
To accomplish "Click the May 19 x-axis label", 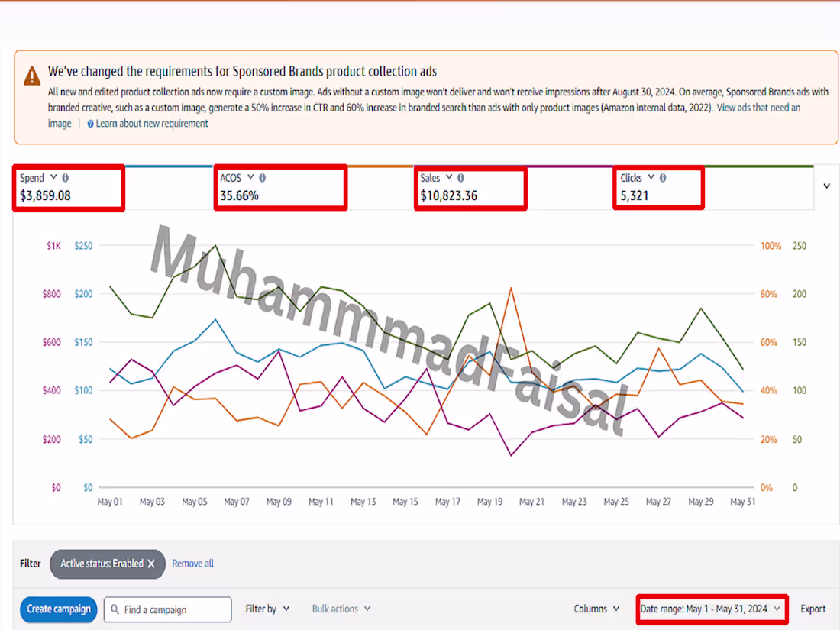I will pos(490,502).
